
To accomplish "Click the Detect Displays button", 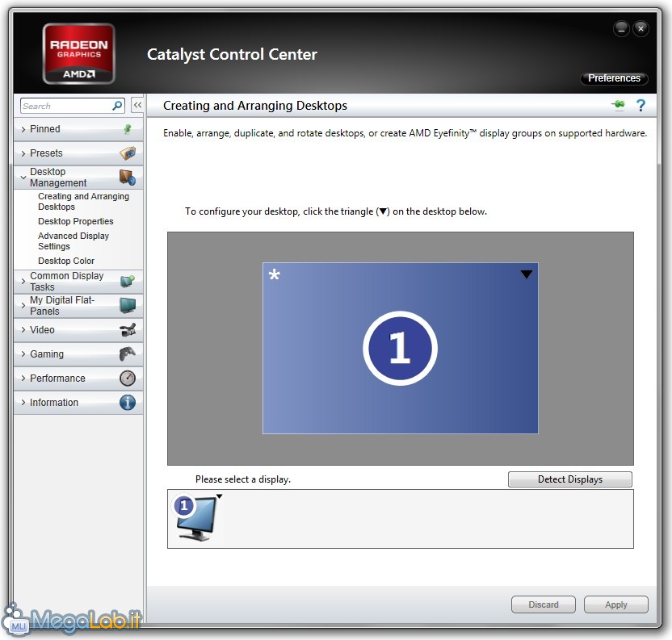I will coord(569,479).
